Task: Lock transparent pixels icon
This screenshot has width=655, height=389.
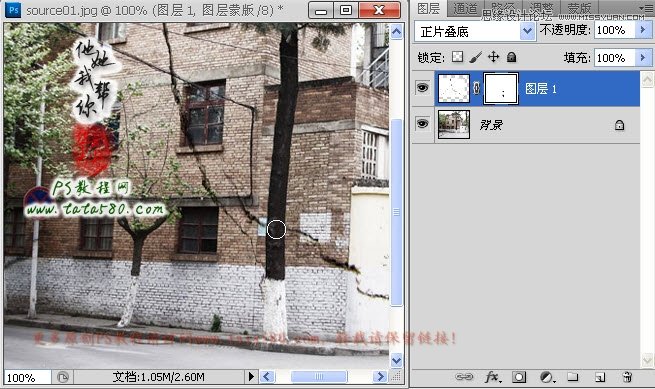Action: pos(458,57)
